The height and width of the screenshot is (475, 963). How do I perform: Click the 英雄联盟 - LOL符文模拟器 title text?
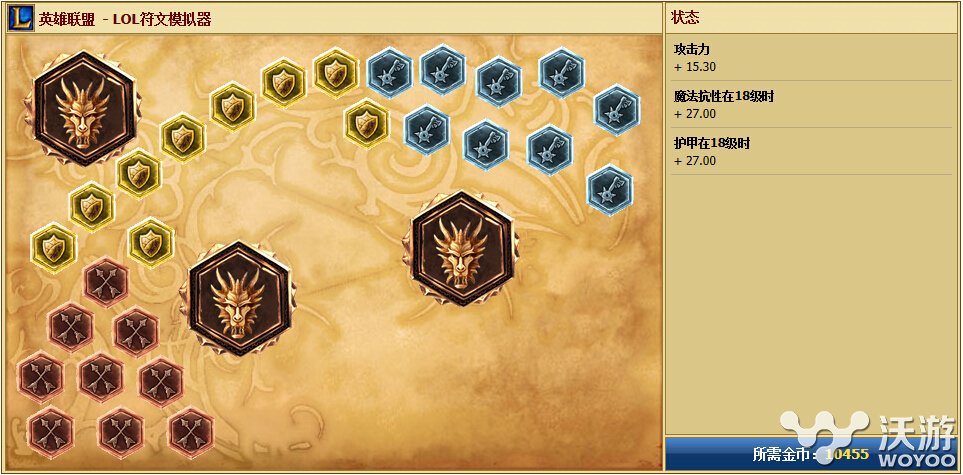click(125, 20)
